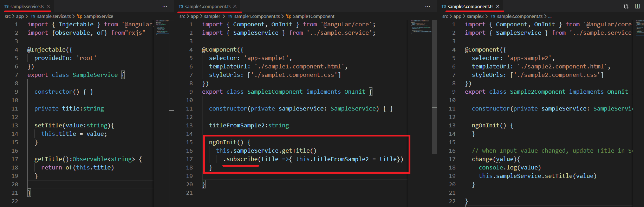Image resolution: width=644 pixels, height=207 pixels.
Task: Click './sample1.component.html' templateUrl string
Action: [x=299, y=66]
